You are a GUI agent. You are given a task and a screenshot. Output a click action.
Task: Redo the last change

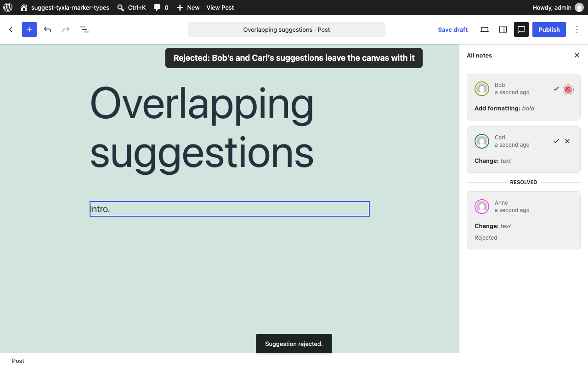tap(66, 29)
